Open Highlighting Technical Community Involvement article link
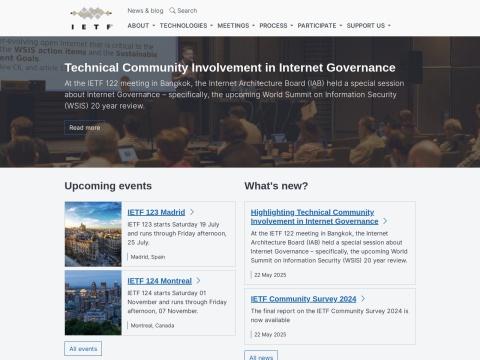 (314, 217)
